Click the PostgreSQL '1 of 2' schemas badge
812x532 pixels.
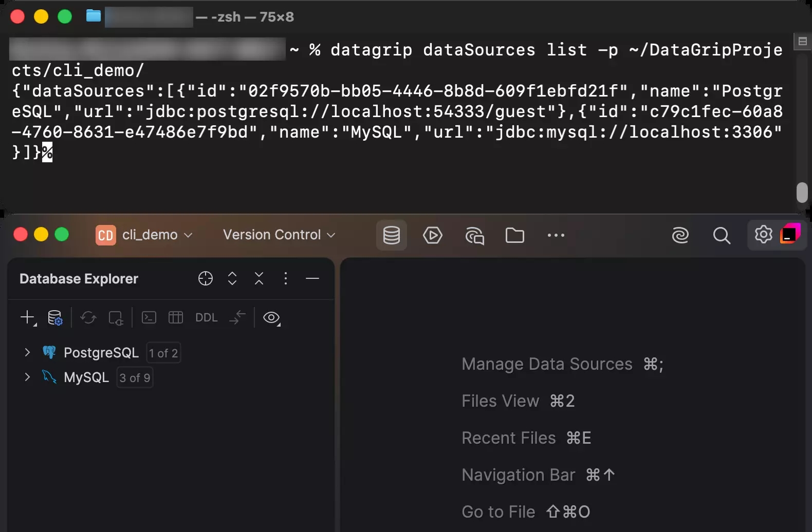163,353
